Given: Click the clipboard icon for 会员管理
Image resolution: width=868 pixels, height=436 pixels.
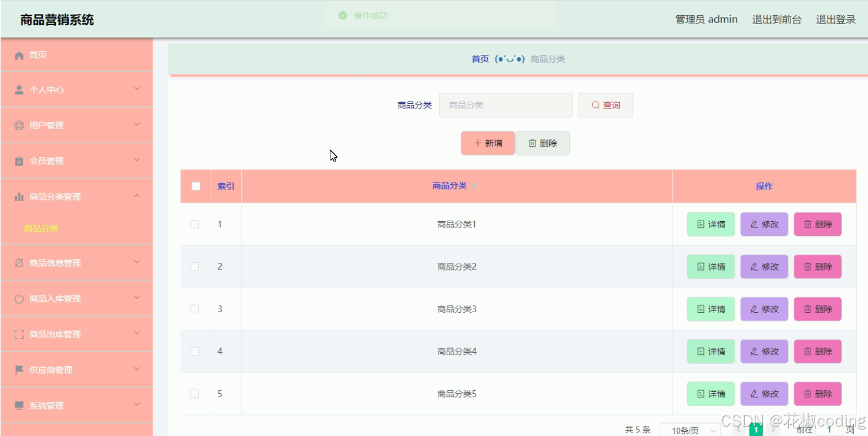Looking at the screenshot, I should coord(19,161).
